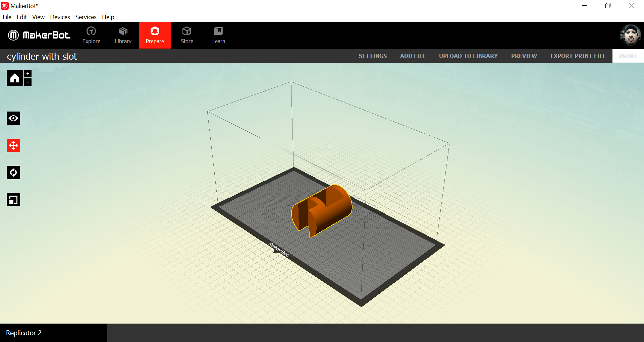The width and height of the screenshot is (644, 342).
Task: Click EXPORT PRINT FILE
Action: click(578, 56)
